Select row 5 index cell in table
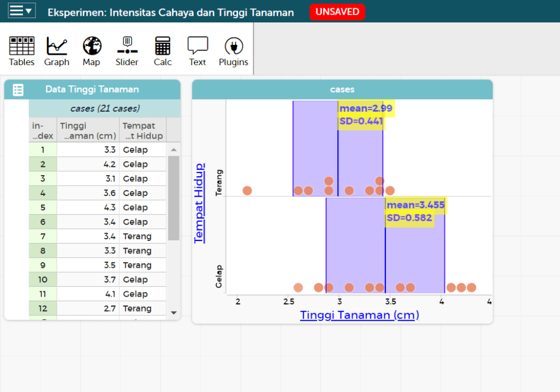 tap(43, 207)
